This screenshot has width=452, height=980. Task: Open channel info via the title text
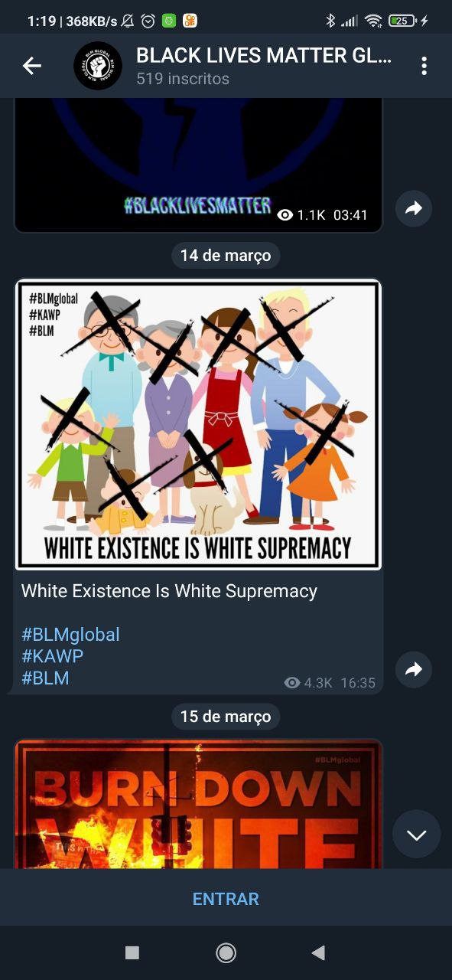(x=264, y=55)
